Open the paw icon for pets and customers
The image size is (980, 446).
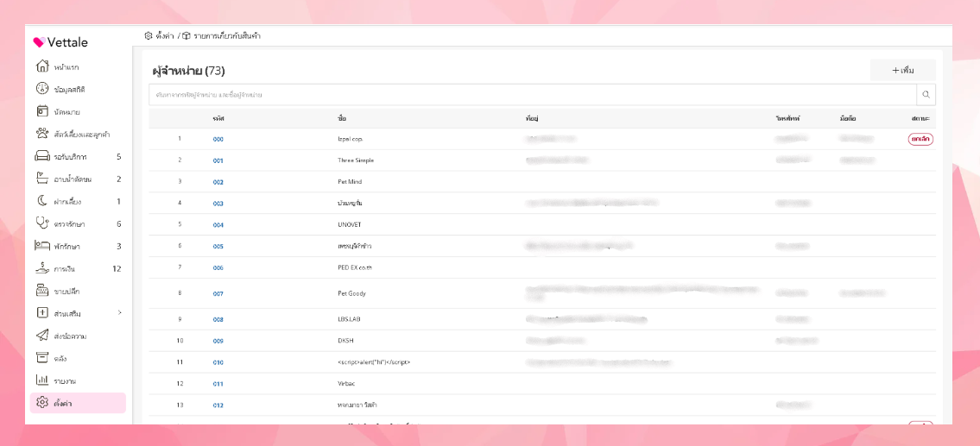point(41,134)
